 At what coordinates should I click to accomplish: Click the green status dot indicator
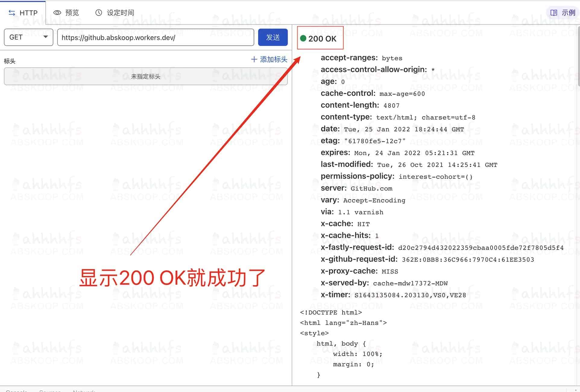pos(303,38)
